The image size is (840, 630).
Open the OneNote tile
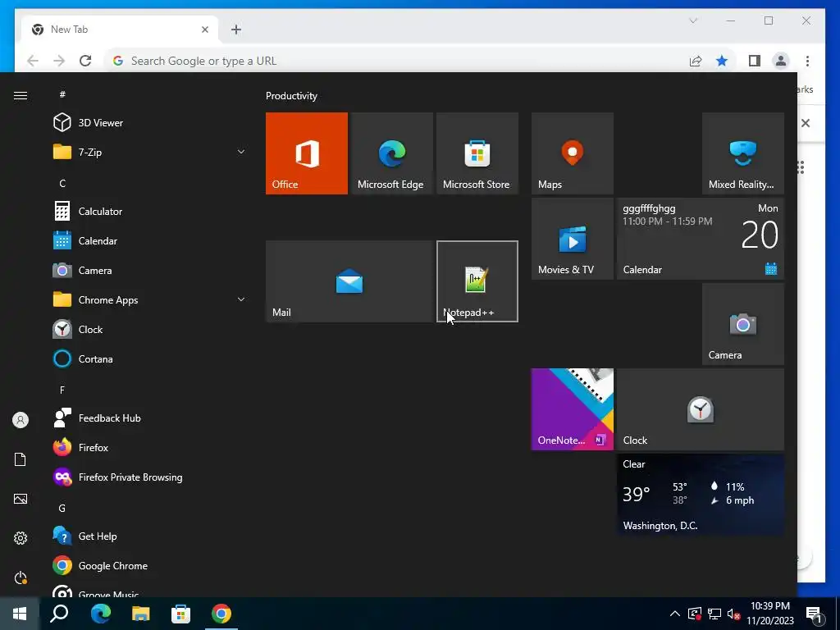572,409
